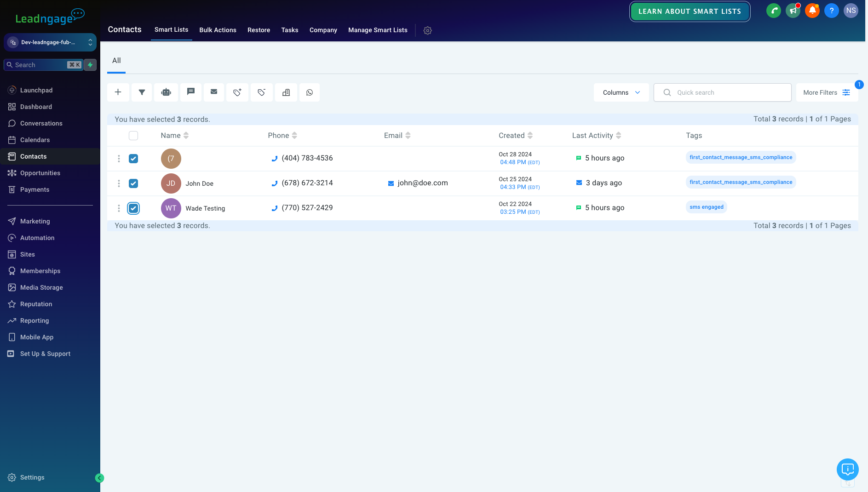868x492 pixels.
Task: Open the pipeline filter funnel icon
Action: point(142,92)
